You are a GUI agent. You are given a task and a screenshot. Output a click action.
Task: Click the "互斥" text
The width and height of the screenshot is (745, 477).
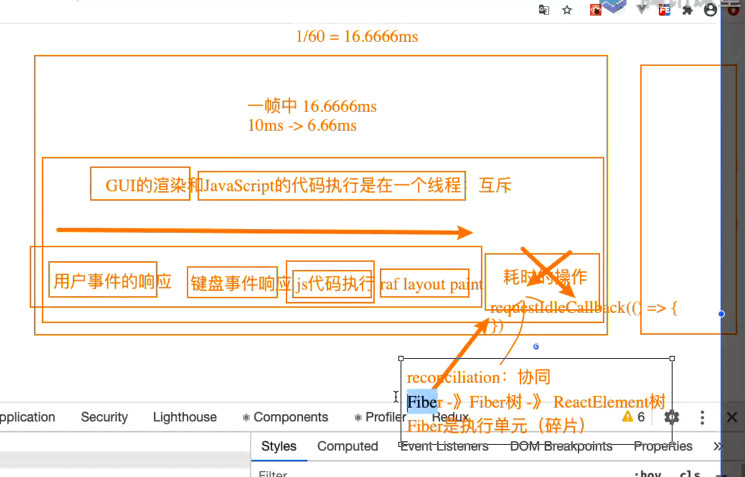[x=495, y=185]
